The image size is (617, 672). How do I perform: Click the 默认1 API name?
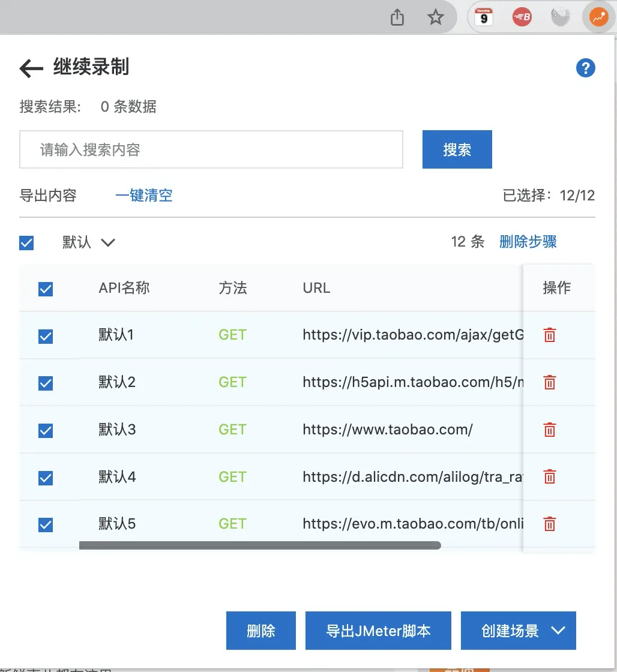pos(116,335)
